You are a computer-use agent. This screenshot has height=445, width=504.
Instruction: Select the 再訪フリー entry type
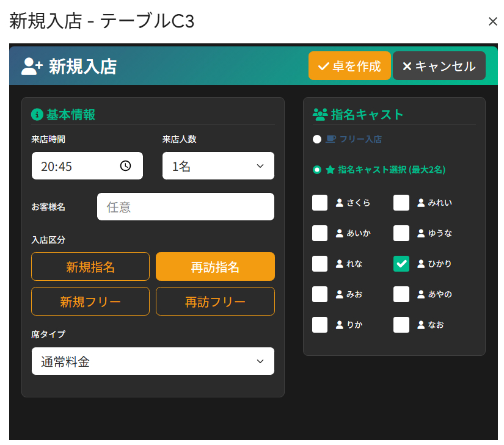click(x=215, y=302)
